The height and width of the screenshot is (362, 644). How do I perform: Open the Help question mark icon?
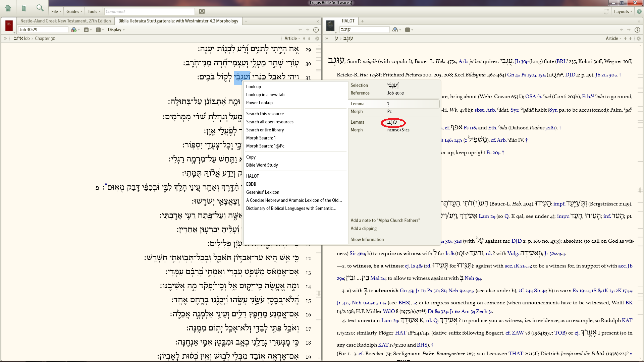coord(639,11)
